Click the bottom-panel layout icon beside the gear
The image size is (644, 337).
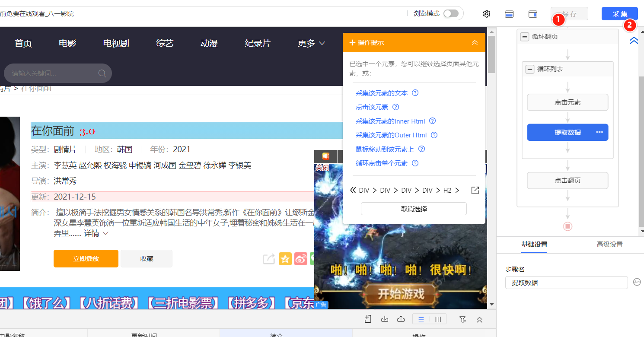click(x=509, y=14)
